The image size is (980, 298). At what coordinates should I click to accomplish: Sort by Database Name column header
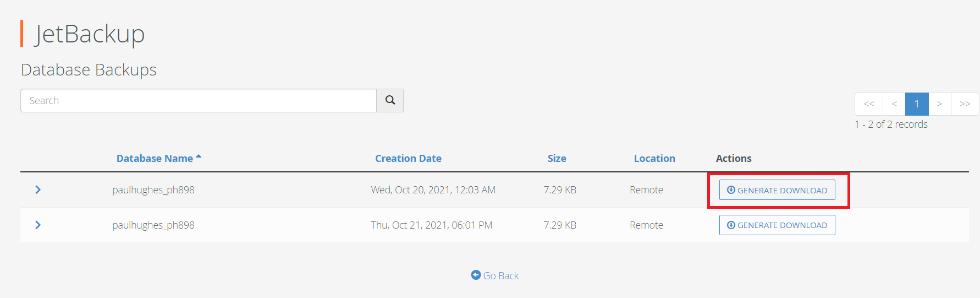tap(155, 159)
